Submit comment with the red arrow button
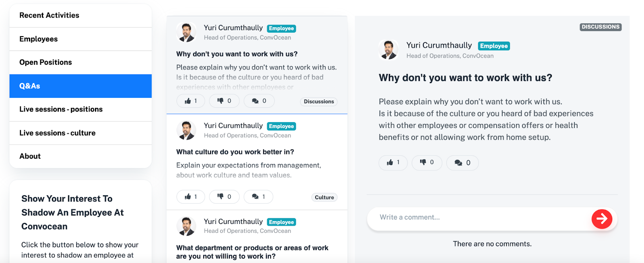 602,219
